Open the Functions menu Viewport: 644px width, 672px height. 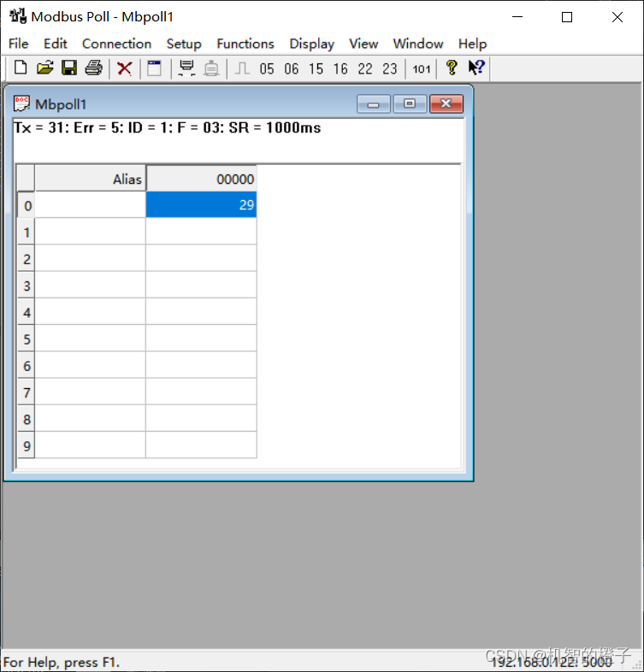coord(245,44)
